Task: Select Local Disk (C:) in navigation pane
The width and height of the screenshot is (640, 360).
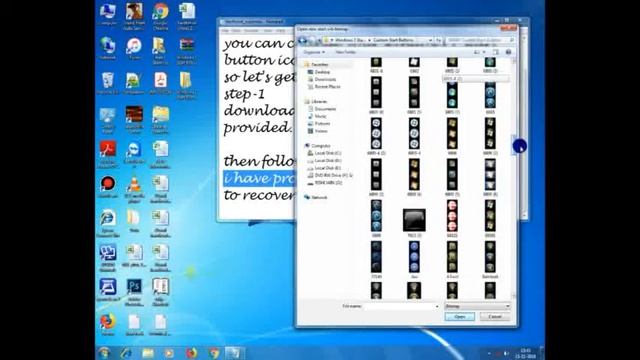Action: pyautogui.click(x=328, y=153)
